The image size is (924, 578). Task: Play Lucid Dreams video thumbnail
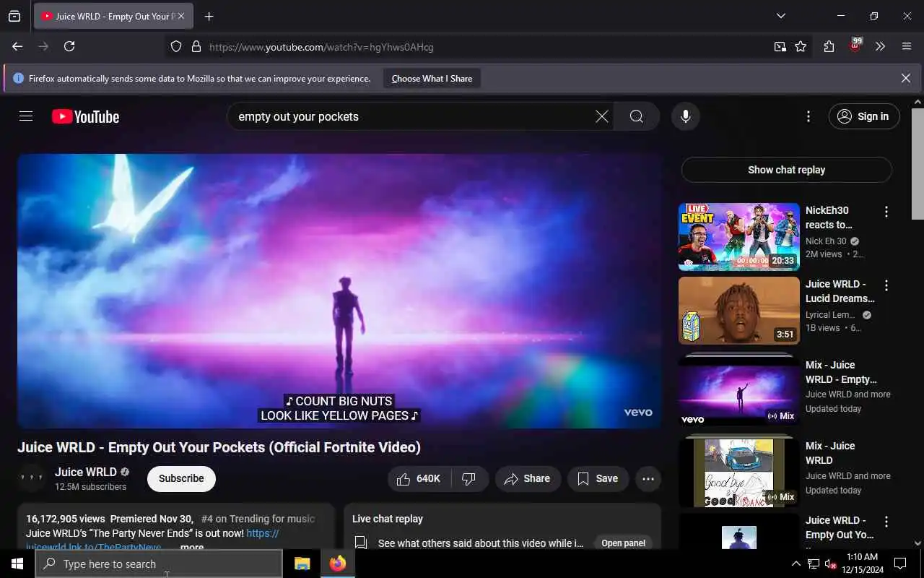[x=739, y=311]
